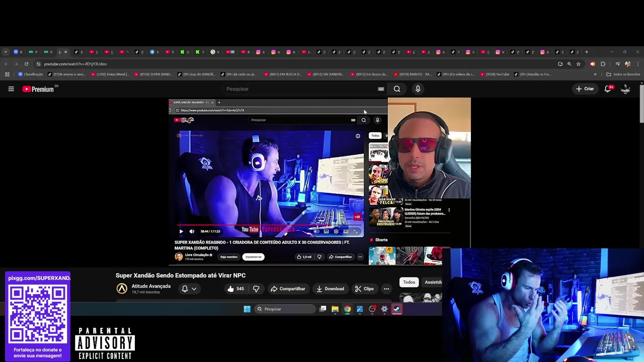Open Chrome three-dot menu

(637, 64)
